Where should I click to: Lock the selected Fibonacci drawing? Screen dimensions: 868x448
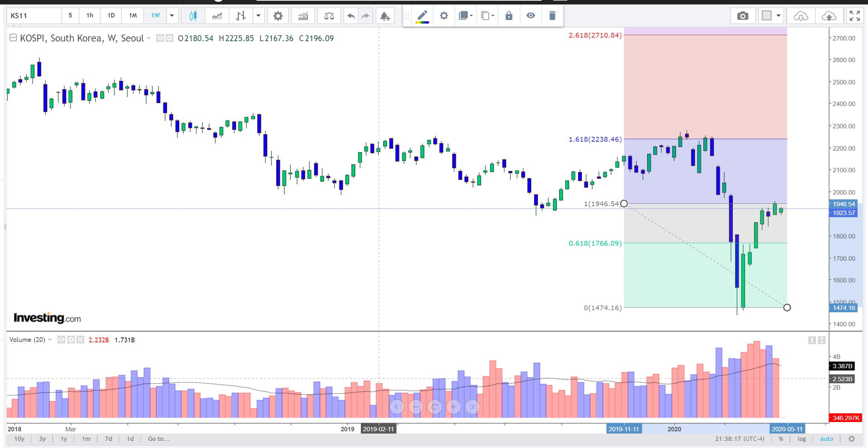[x=509, y=16]
